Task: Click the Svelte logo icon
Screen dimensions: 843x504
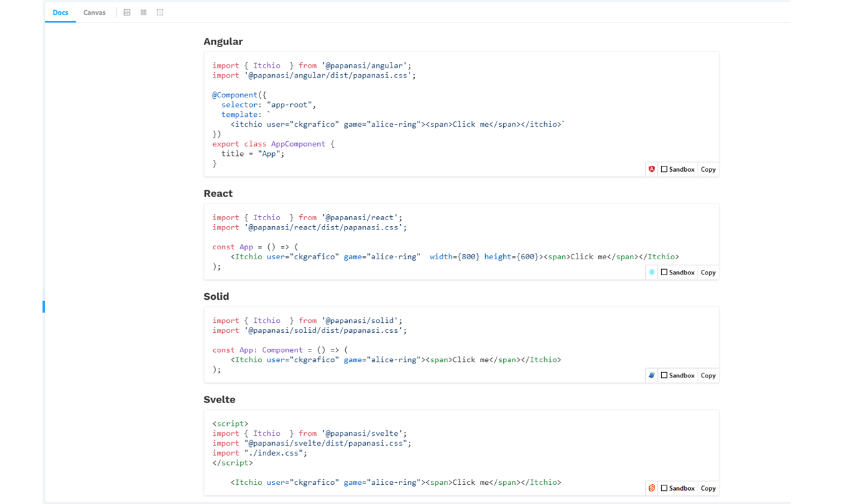Action: 652,488
